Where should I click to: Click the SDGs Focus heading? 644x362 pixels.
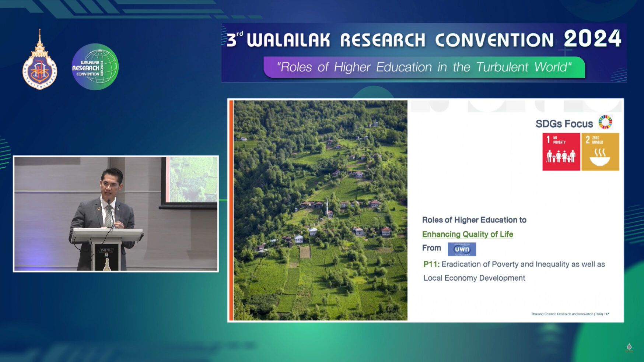(x=564, y=124)
